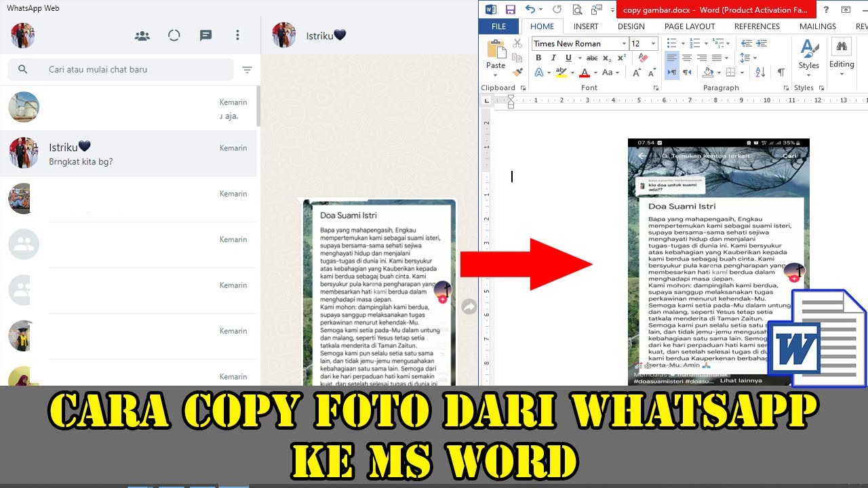Justify paragraph text
This screenshot has height=488, width=868.
716,58
